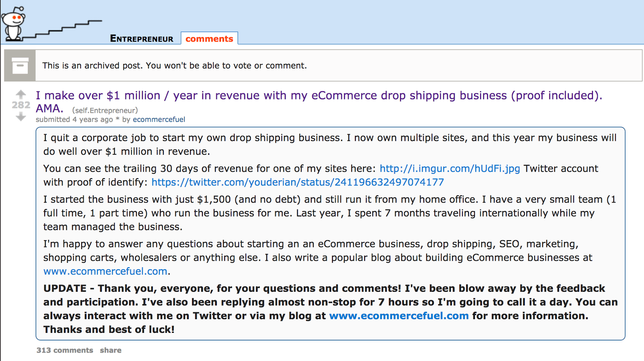Click the share button below post
644x361 pixels.
pos(111,350)
